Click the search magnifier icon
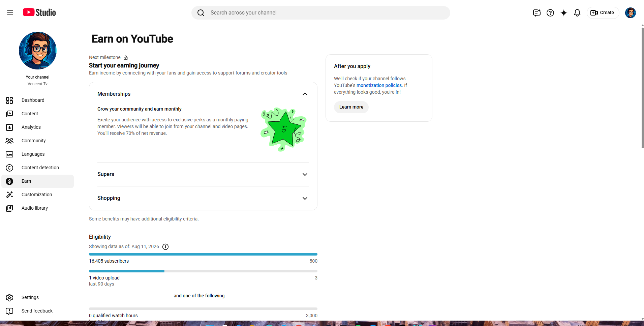Viewport: 644px width, 326px height. [x=201, y=13]
